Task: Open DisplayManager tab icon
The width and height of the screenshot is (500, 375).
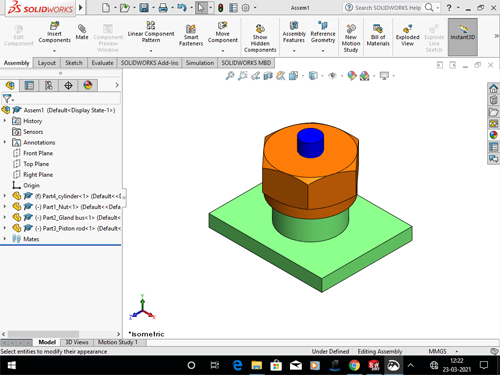Action: pyautogui.click(x=88, y=86)
